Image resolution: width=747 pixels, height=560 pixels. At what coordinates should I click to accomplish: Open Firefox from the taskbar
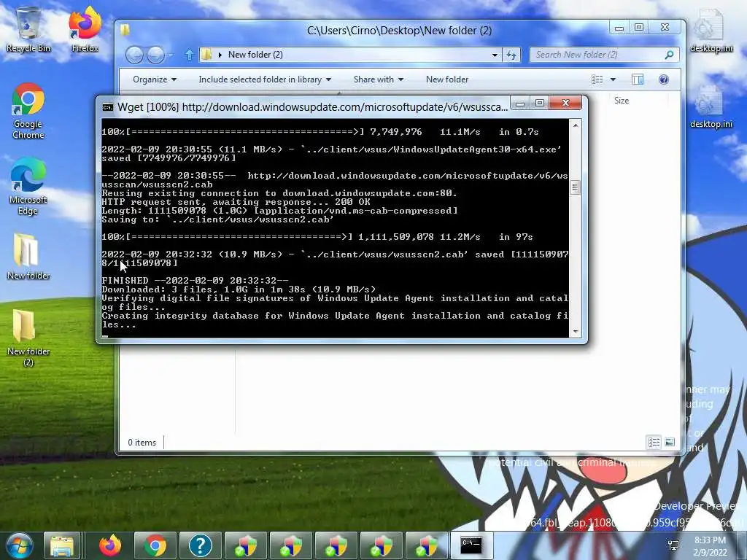click(110, 545)
